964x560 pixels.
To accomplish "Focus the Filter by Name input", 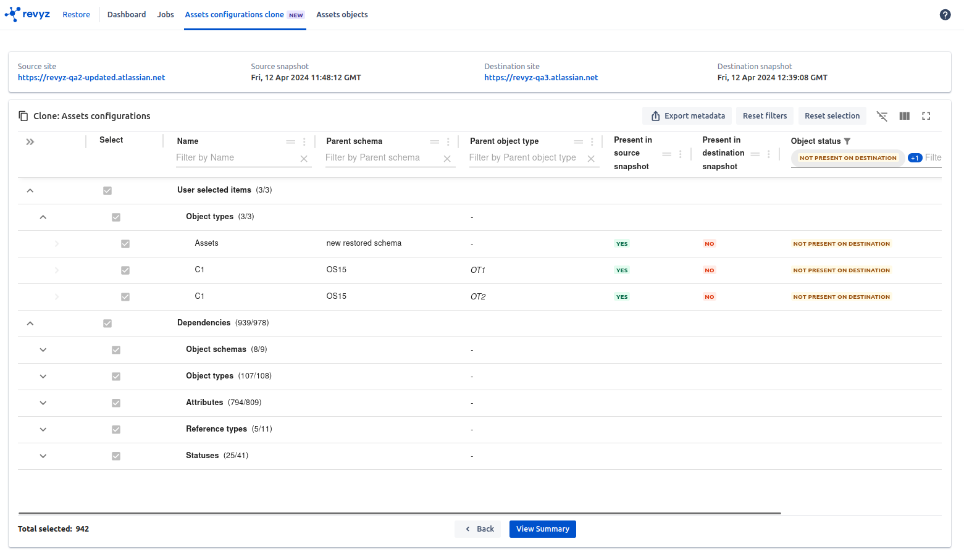I will pos(236,158).
